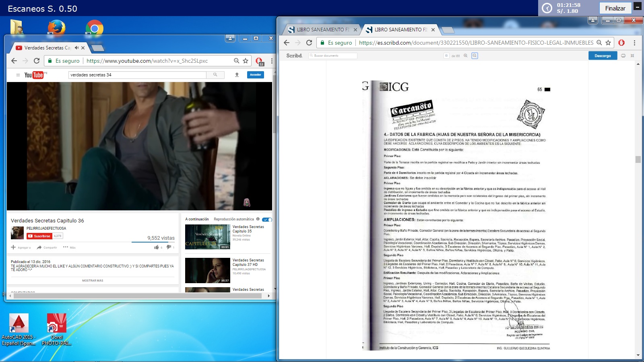Like the video with thumbs up
This screenshot has width=644, height=362.
[157, 247]
